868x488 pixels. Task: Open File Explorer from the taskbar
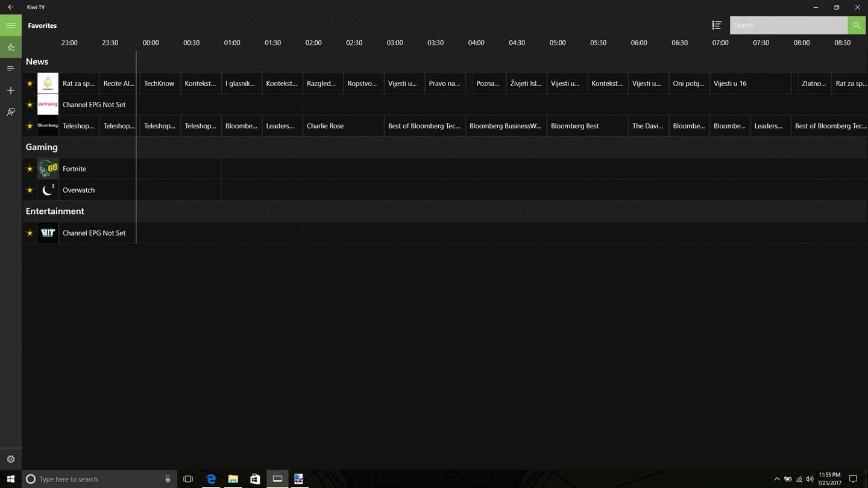tap(233, 479)
